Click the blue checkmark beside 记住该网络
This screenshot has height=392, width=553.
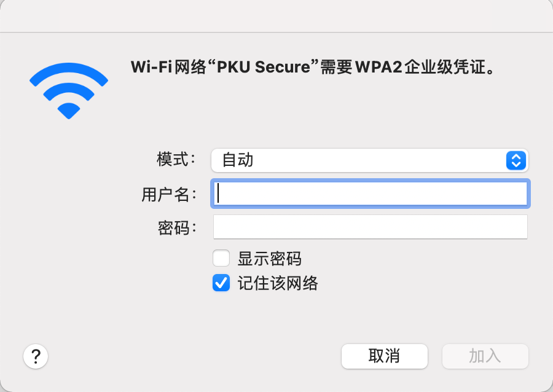coord(221,283)
